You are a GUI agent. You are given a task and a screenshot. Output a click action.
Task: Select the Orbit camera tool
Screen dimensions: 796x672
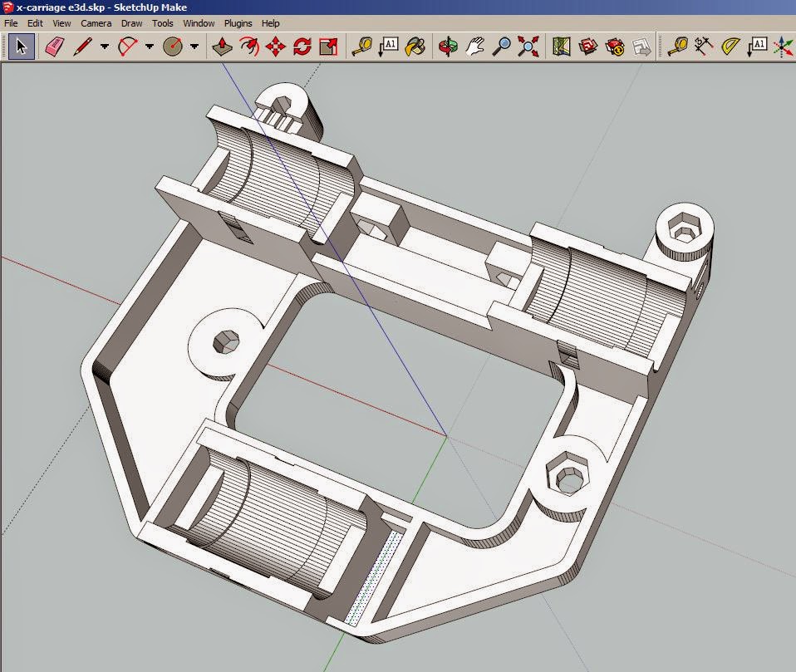coord(448,47)
